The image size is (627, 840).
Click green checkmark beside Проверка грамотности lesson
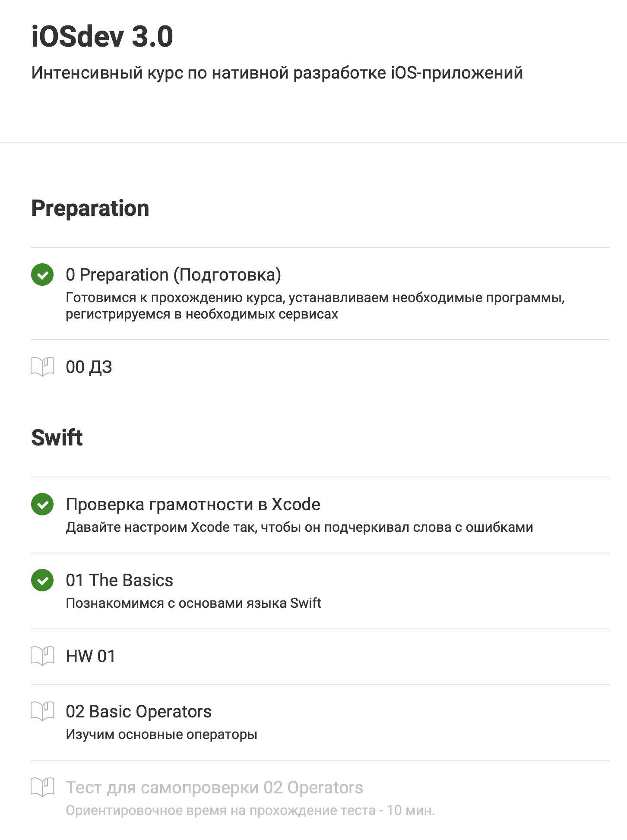click(42, 504)
